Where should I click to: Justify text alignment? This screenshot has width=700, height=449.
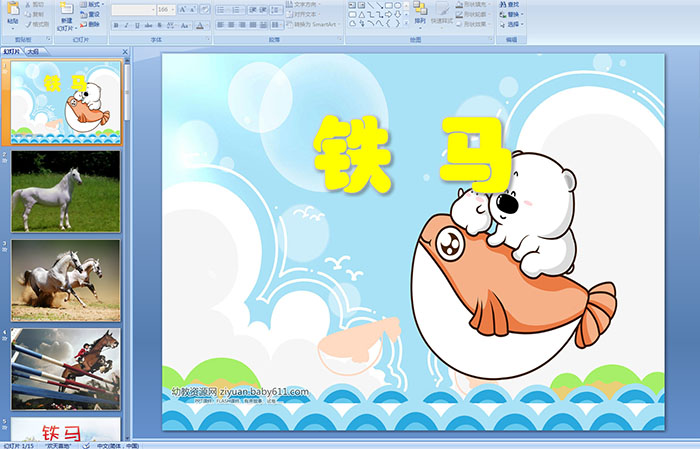coord(253,25)
